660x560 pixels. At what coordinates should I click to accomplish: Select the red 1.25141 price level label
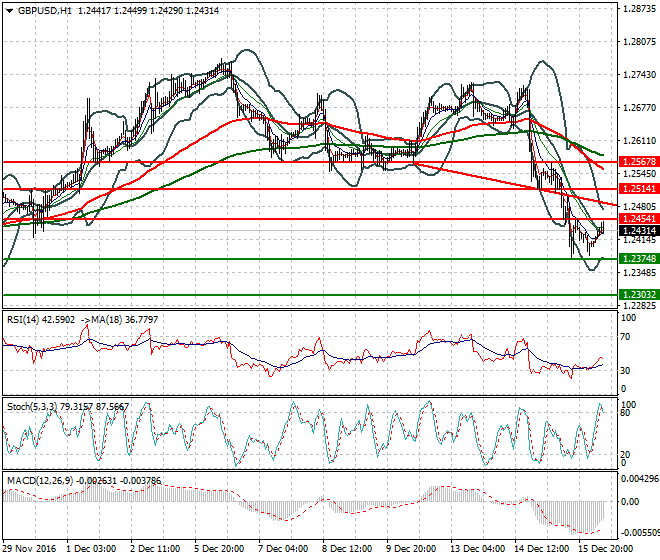pos(639,189)
